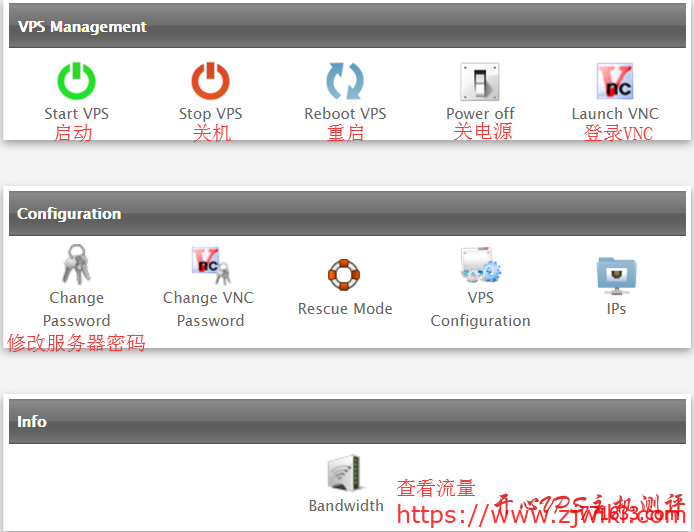Select the Launch VNC label
This screenshot has width=694, height=532.
click(615, 114)
